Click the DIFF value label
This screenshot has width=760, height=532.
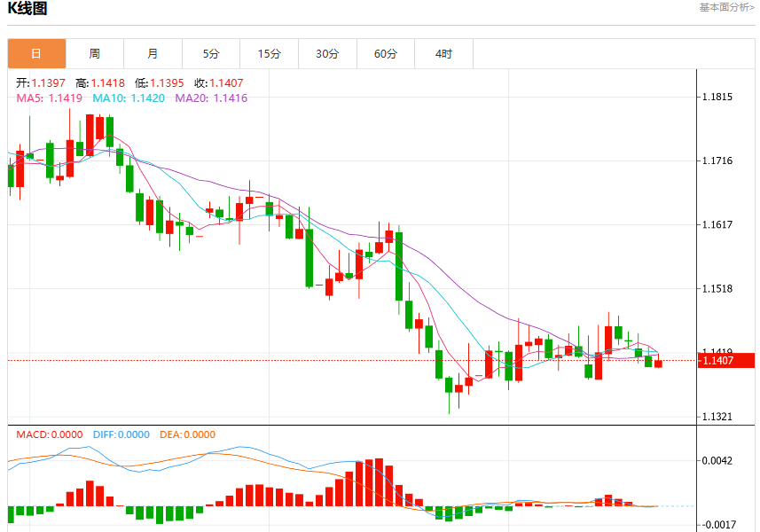(x=121, y=434)
